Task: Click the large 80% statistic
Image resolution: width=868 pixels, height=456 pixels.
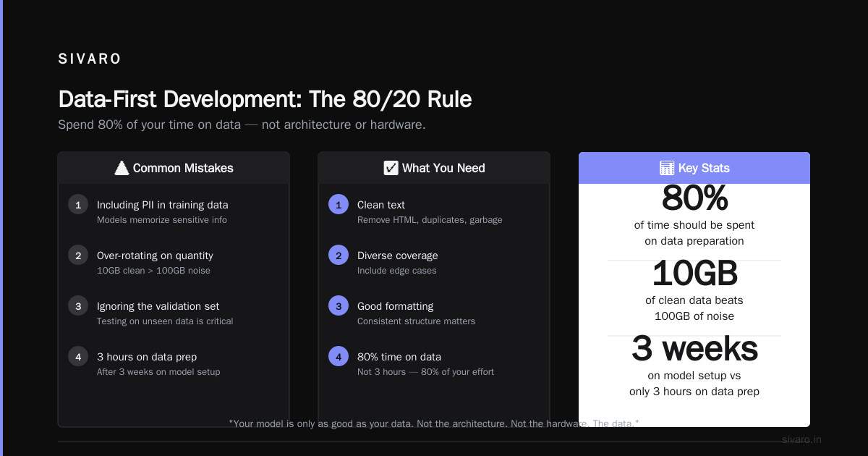Action: pyautogui.click(x=694, y=198)
